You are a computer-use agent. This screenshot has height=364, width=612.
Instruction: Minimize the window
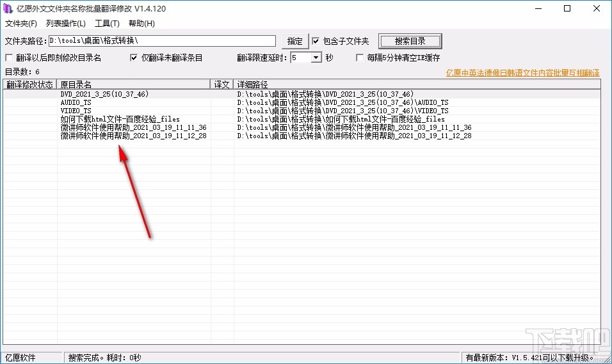[538, 8]
